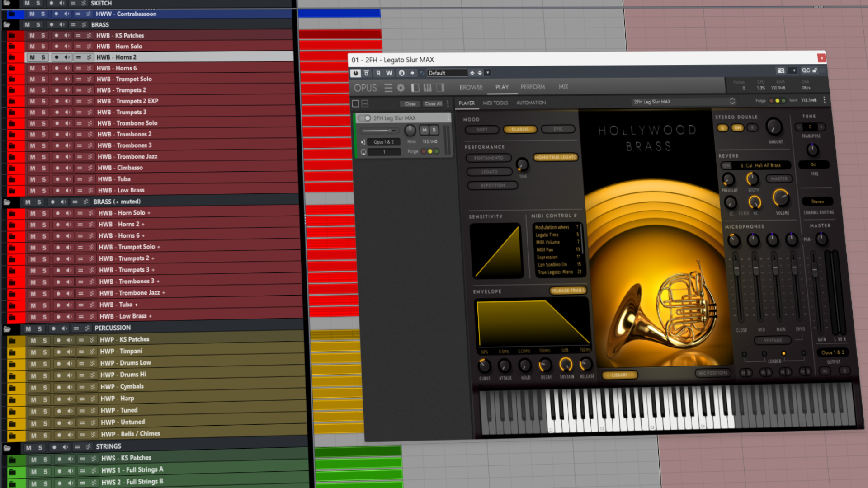Viewport: 868px width, 488px height.
Task: Collapse STRINGS folder track
Action: click(7, 448)
